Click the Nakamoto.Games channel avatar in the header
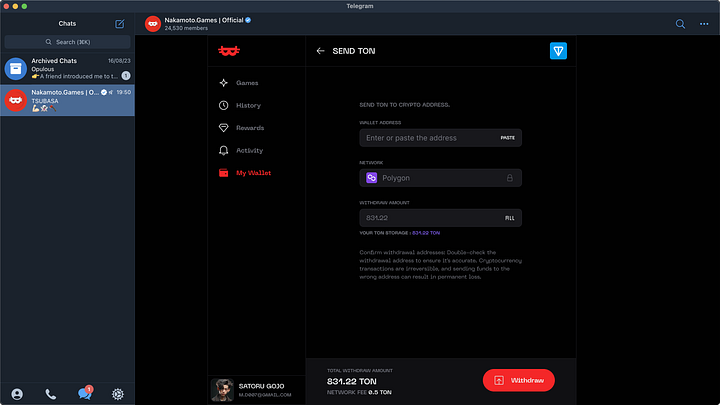 pyautogui.click(x=153, y=24)
